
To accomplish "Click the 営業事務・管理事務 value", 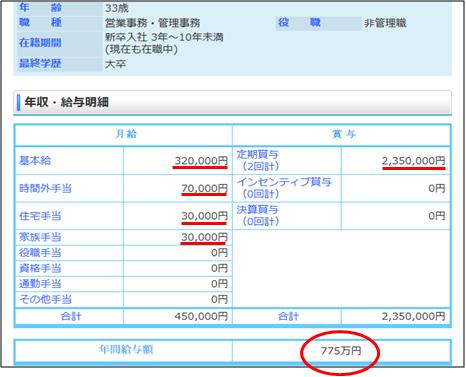I will click(x=153, y=23).
